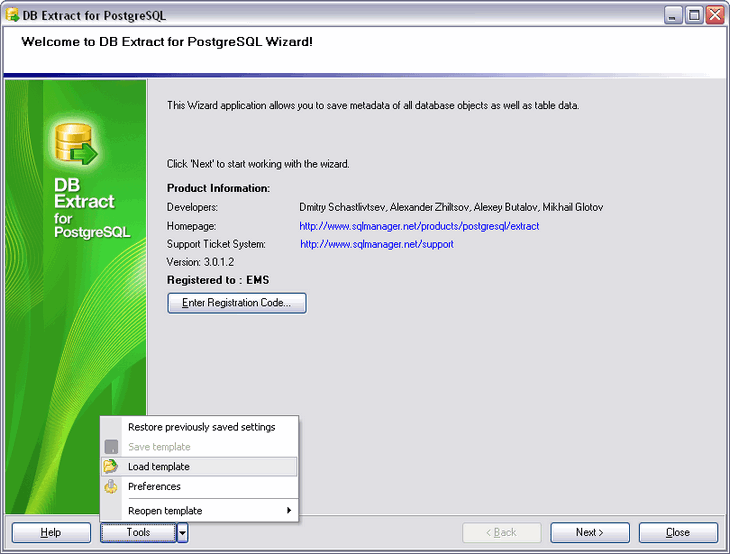Minimize the DB Extract window
730x554 pixels.
coord(673,15)
